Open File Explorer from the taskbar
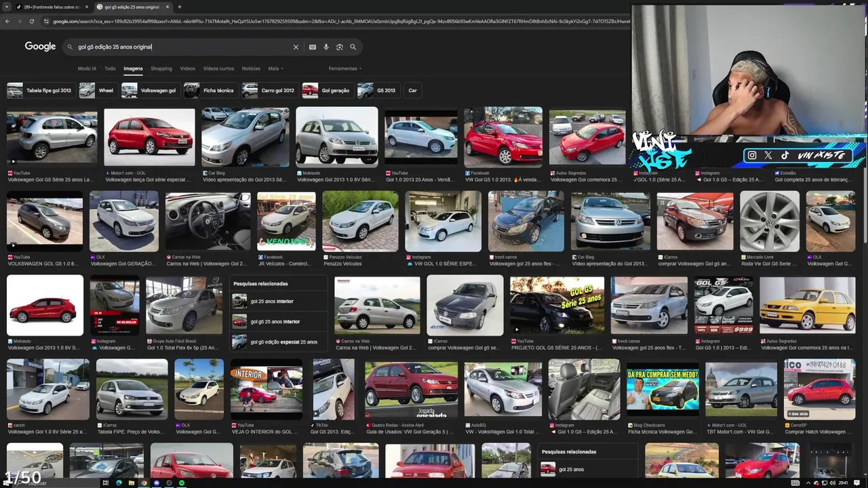Viewport: 868px width, 488px height. [x=131, y=483]
